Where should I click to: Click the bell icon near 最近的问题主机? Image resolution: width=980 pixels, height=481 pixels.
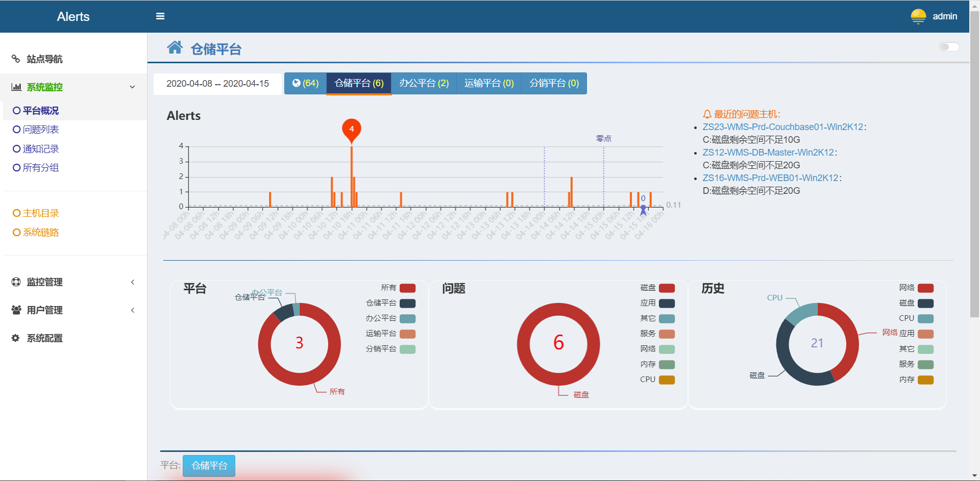[707, 114]
